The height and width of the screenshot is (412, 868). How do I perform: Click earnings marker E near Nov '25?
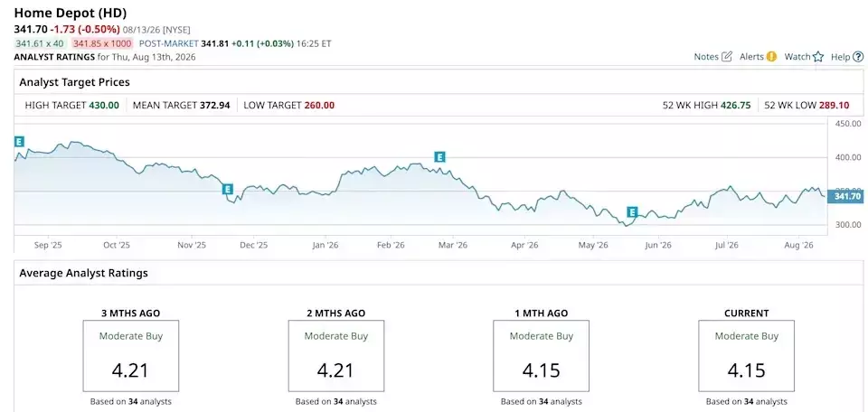(x=228, y=189)
